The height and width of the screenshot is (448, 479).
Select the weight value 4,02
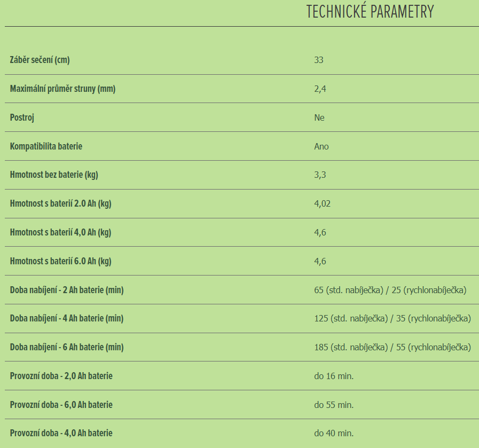tap(323, 204)
